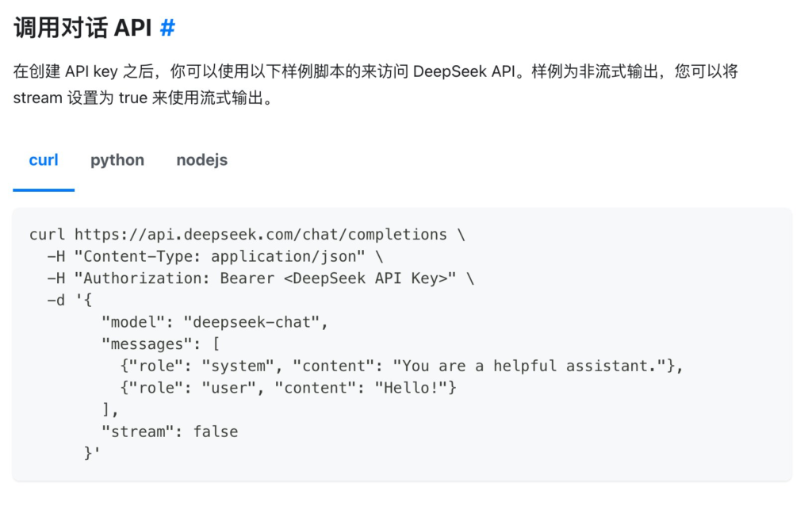The image size is (812, 518).
Task: Click the -d '{ line in the code
Action: (x=70, y=300)
